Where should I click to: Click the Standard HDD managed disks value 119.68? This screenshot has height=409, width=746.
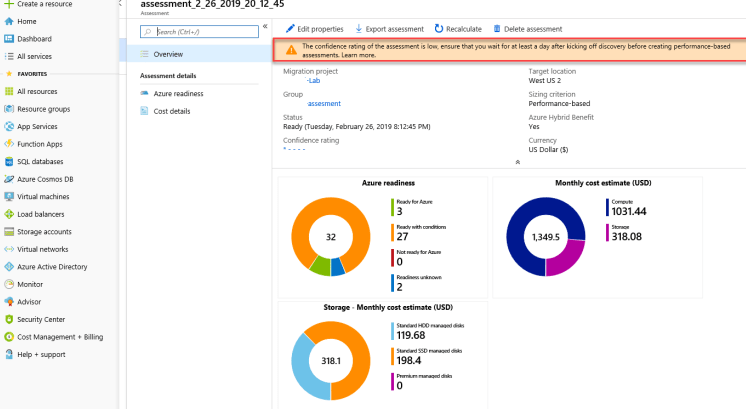[411, 336]
